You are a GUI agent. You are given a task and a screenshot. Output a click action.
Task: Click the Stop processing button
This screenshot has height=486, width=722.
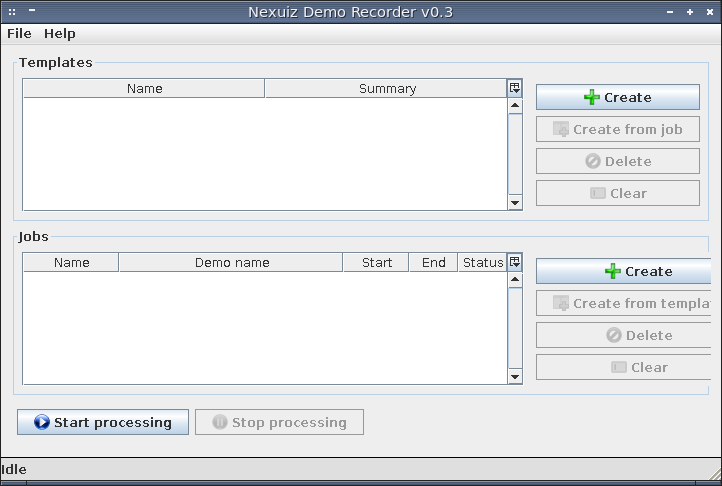tap(279, 422)
